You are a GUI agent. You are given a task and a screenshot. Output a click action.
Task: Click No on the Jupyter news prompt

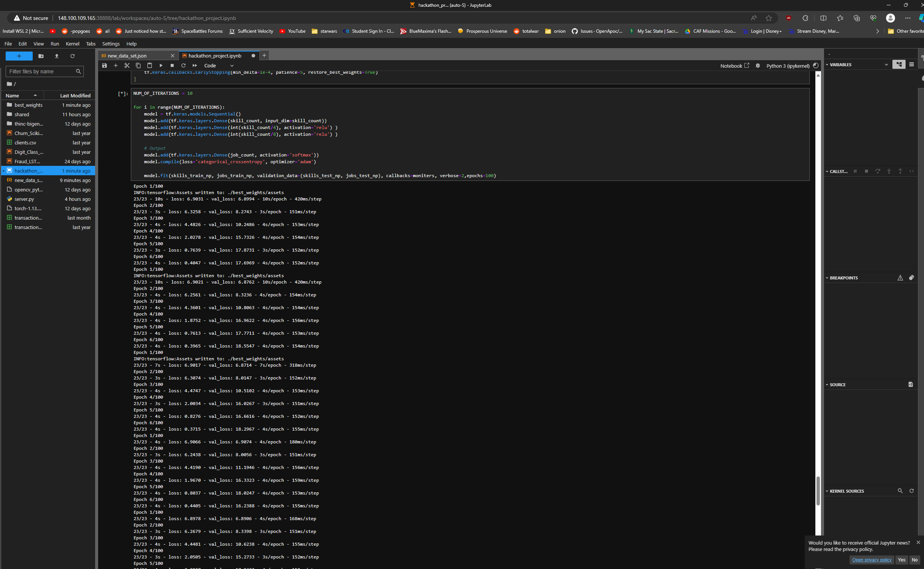pos(915,560)
